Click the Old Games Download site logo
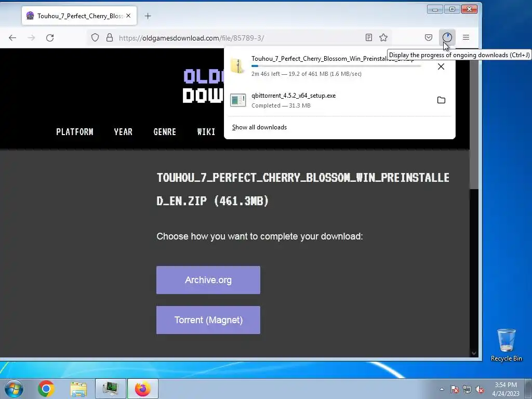This screenshot has width=532, height=399. pos(203,86)
